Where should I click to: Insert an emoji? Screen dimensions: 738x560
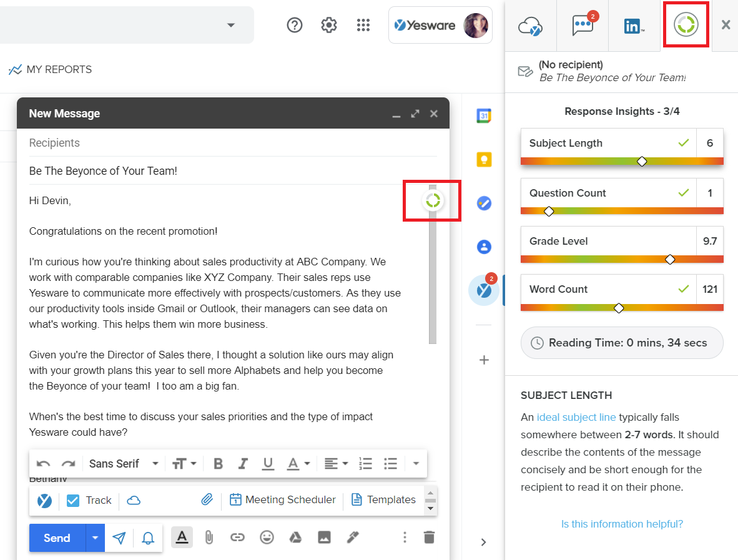(267, 538)
